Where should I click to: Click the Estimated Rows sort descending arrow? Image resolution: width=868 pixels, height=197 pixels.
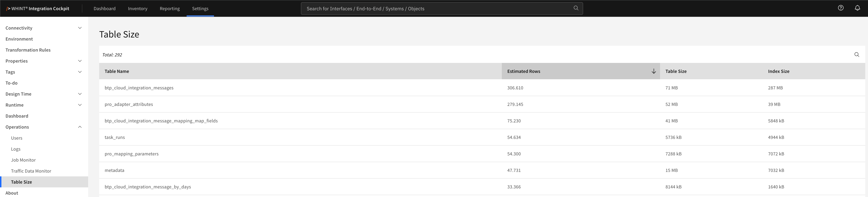coord(653,71)
